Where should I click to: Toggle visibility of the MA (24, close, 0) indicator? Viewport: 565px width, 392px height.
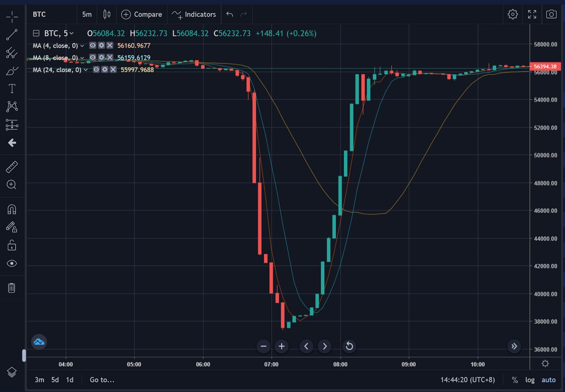pyautogui.click(x=96, y=69)
